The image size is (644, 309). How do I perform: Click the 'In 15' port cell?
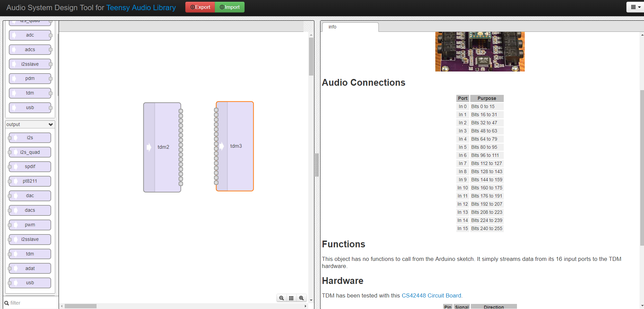coord(463,228)
